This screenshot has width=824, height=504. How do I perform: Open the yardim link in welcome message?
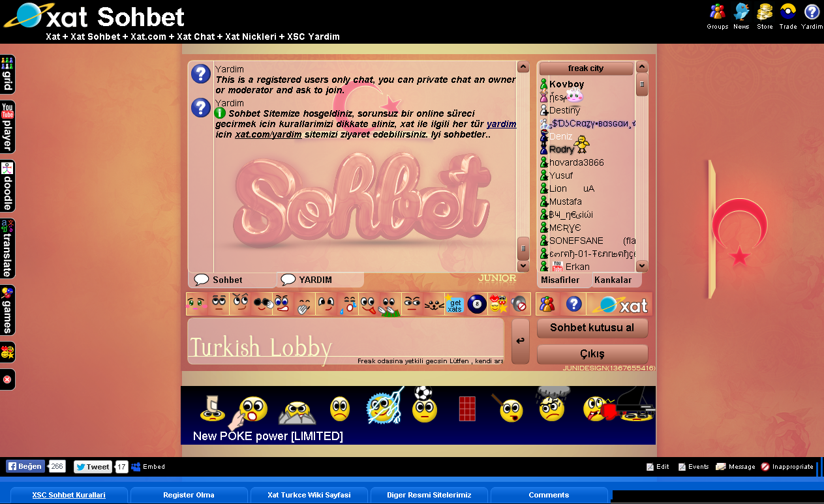point(501,124)
